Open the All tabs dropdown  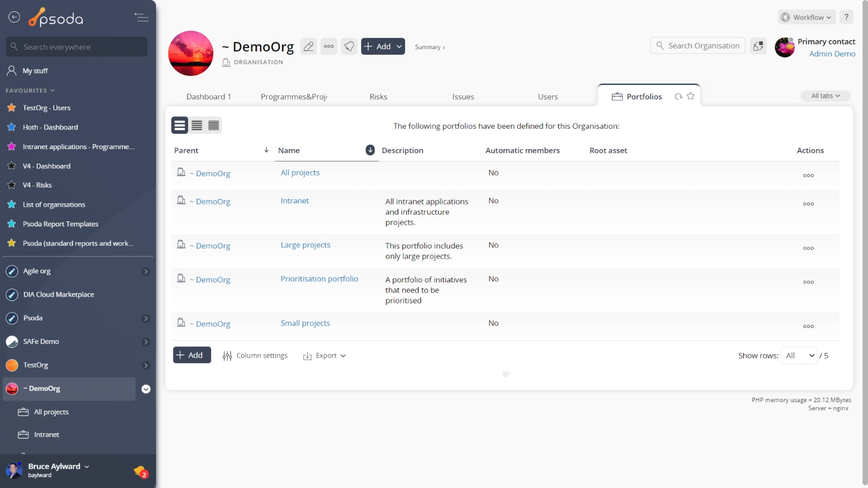point(826,96)
